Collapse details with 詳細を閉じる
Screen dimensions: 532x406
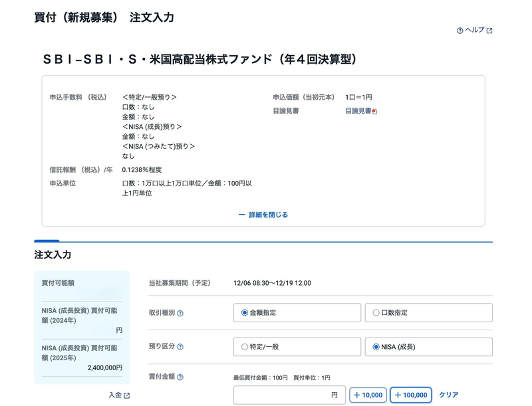coord(263,215)
